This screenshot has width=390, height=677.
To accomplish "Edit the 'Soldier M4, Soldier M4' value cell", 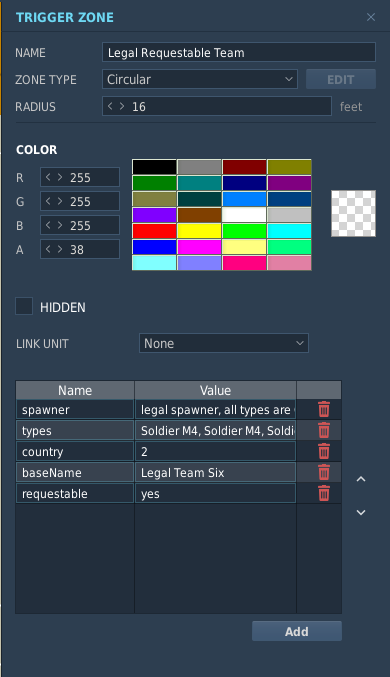I will click(215, 430).
